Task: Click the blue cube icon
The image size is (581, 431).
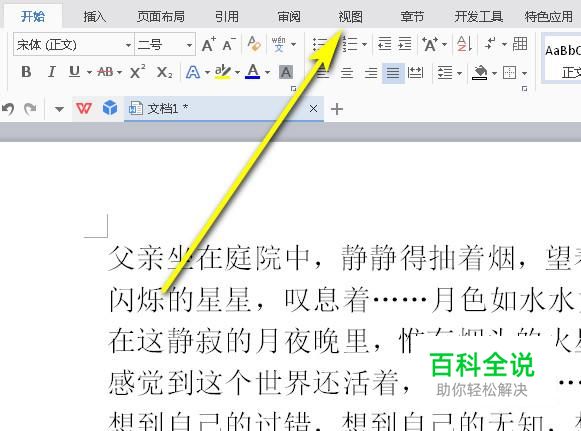Action: point(110,108)
